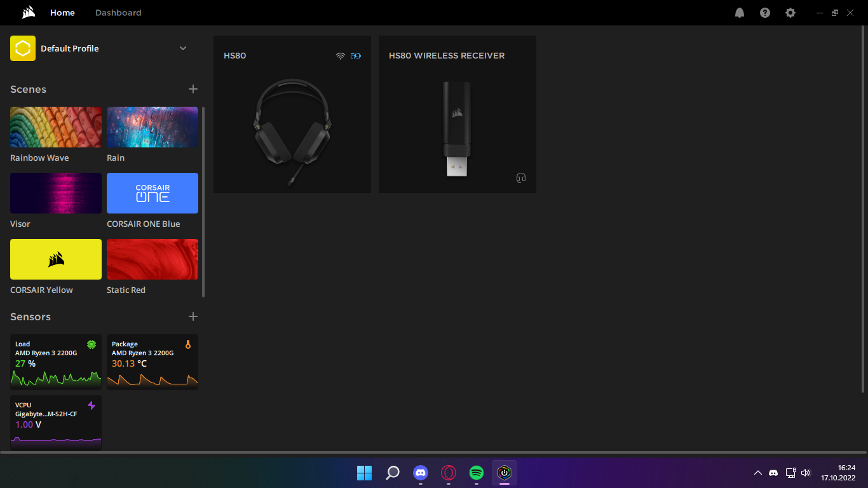This screenshot has width=868, height=488.
Task: Add a new sensor with plus icon
Action: (x=193, y=316)
